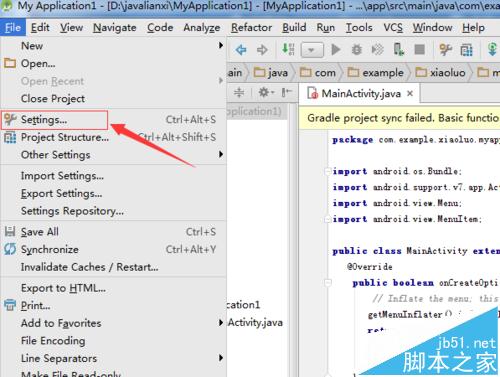Image resolution: width=500 pixels, height=377 pixels.
Task: Click the Run with Coverage icon
Action: [x=377, y=50]
